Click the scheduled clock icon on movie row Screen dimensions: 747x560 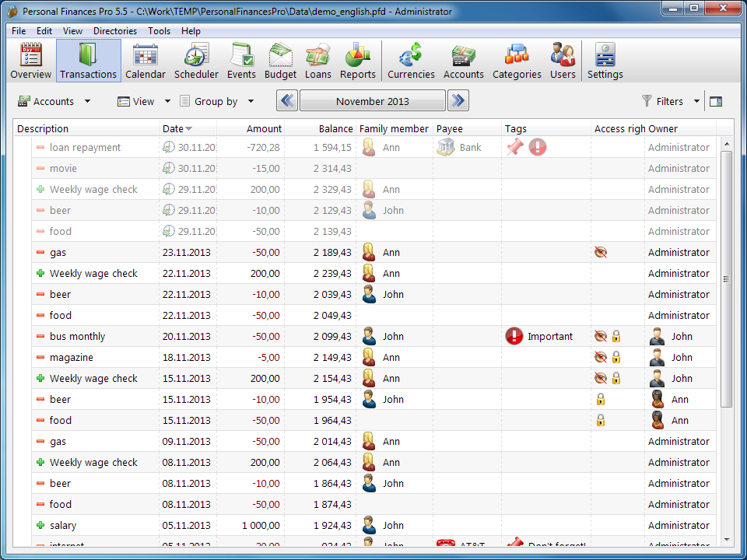[169, 168]
